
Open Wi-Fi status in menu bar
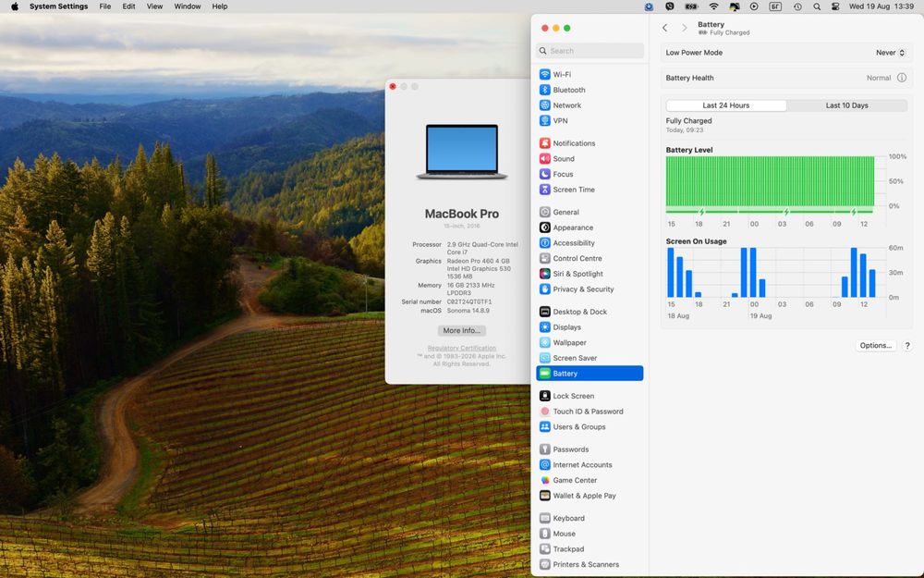click(713, 6)
